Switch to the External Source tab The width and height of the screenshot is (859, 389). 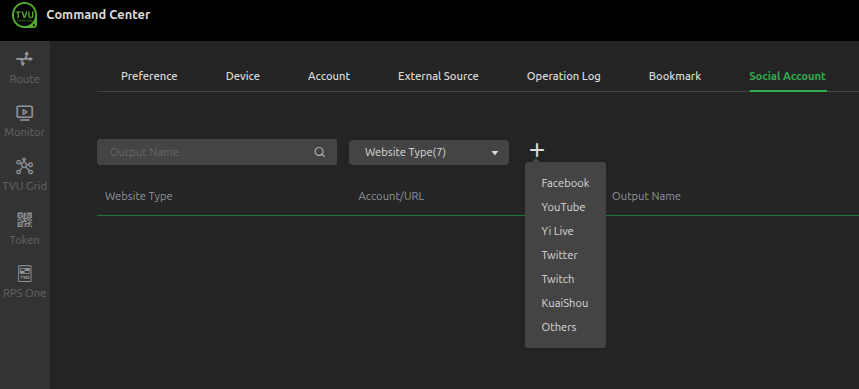click(438, 76)
